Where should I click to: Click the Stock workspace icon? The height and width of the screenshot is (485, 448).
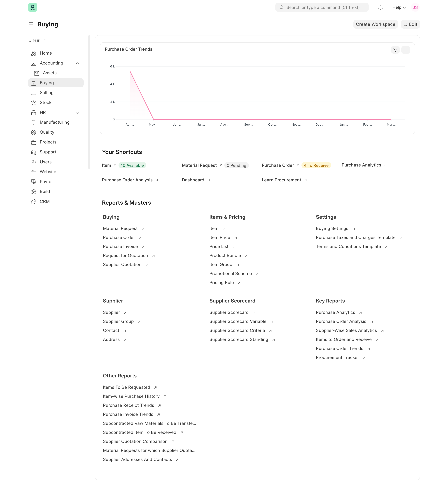click(x=34, y=102)
